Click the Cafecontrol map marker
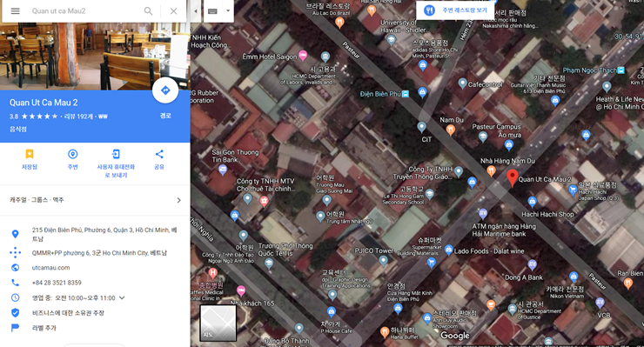The image size is (644, 347). click(462, 83)
